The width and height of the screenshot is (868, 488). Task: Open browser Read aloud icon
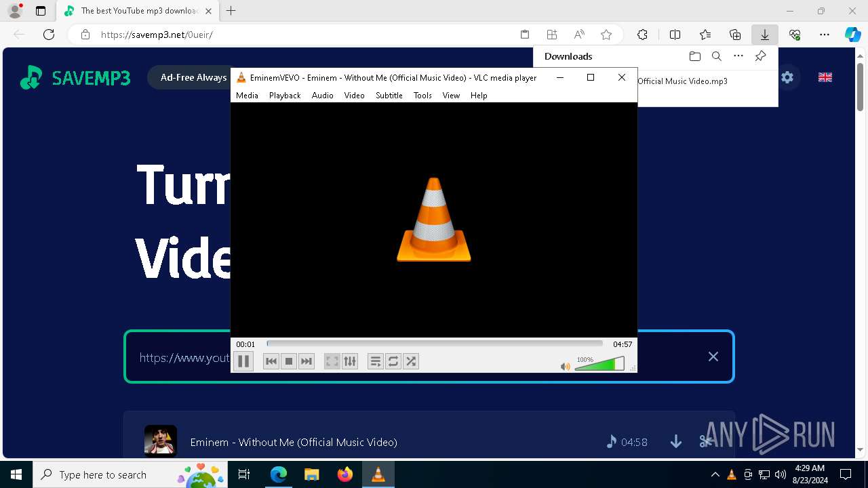579,35
